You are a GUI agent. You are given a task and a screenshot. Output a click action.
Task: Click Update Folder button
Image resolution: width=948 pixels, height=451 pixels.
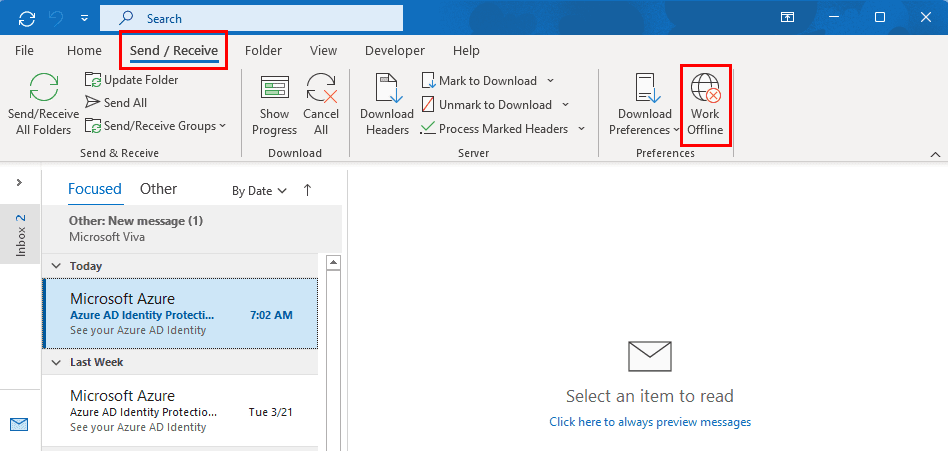pos(132,80)
